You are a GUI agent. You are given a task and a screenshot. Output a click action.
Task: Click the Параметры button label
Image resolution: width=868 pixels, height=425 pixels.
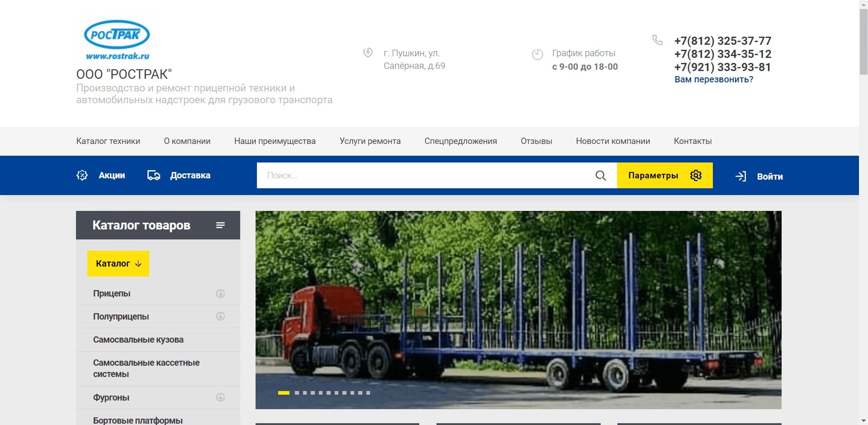(653, 176)
